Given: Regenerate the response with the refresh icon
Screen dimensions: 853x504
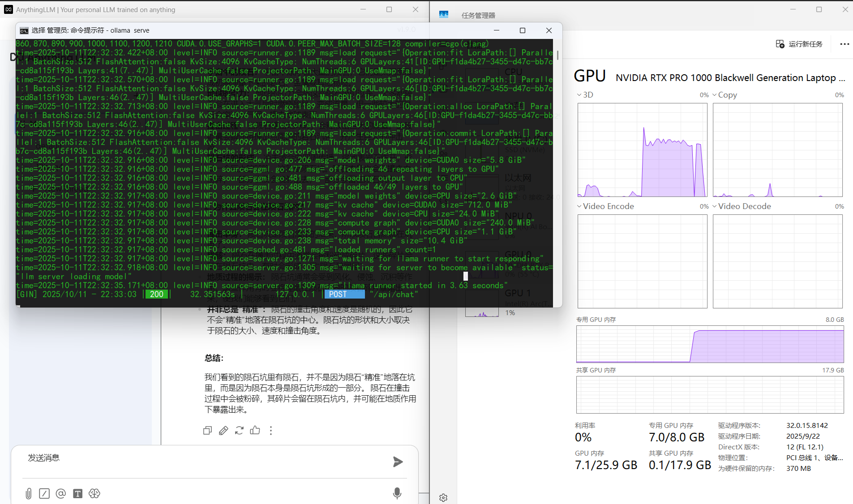Looking at the screenshot, I should point(239,431).
